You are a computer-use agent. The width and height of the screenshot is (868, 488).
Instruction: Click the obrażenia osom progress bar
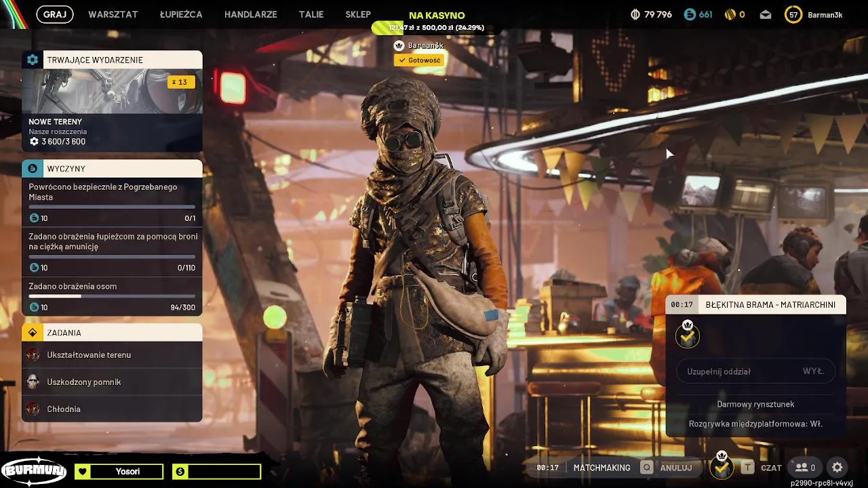pos(112,296)
